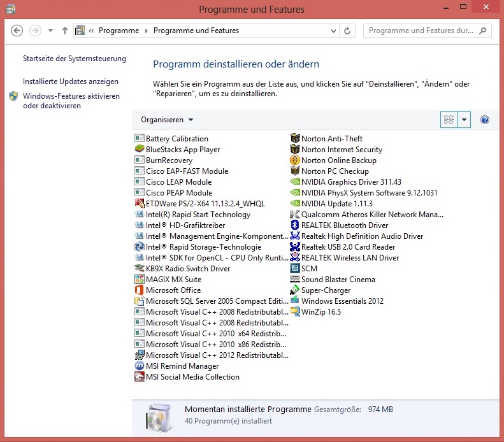
Task: Click the Super-Charger icon
Action: [x=295, y=290]
